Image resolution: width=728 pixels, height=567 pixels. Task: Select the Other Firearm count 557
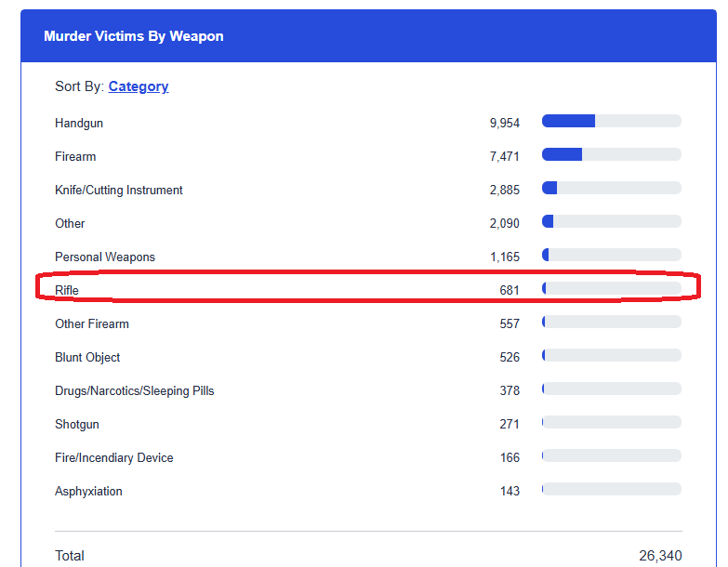510,323
